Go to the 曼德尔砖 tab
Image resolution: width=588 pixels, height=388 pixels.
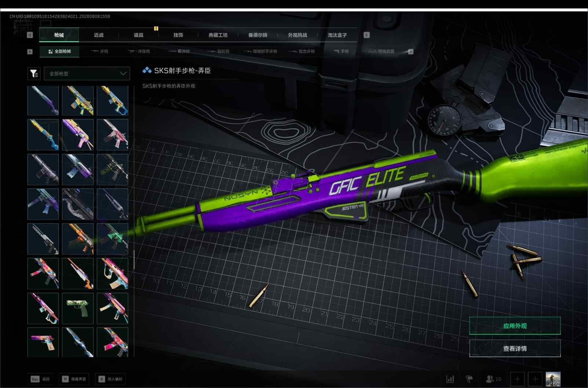(258, 35)
